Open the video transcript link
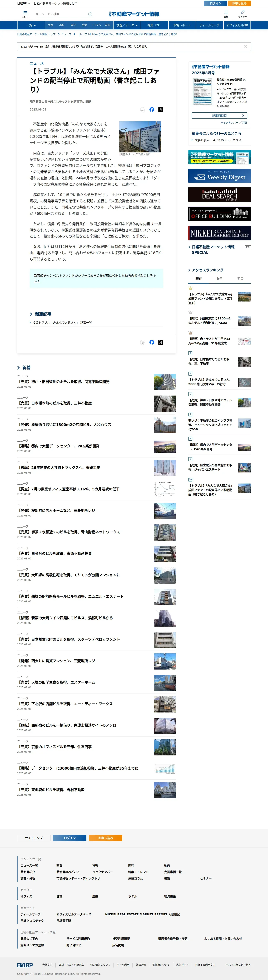Image resolution: width=268 pixels, height=980 pixels. pos(95,278)
